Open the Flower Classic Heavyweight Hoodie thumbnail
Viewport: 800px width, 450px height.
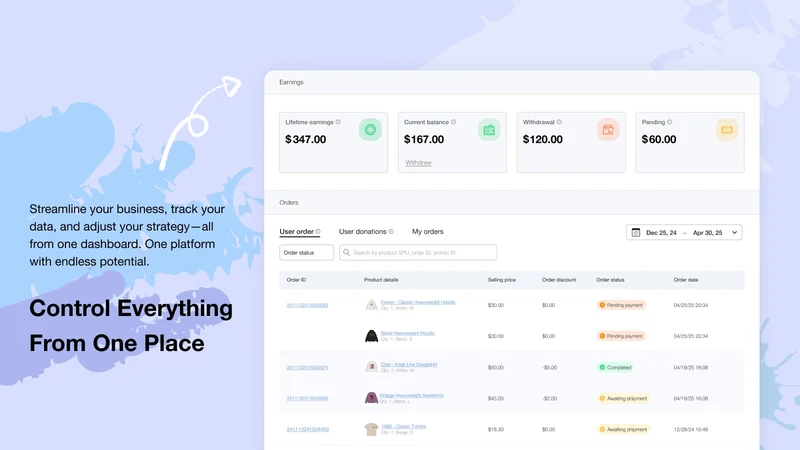pyautogui.click(x=371, y=305)
